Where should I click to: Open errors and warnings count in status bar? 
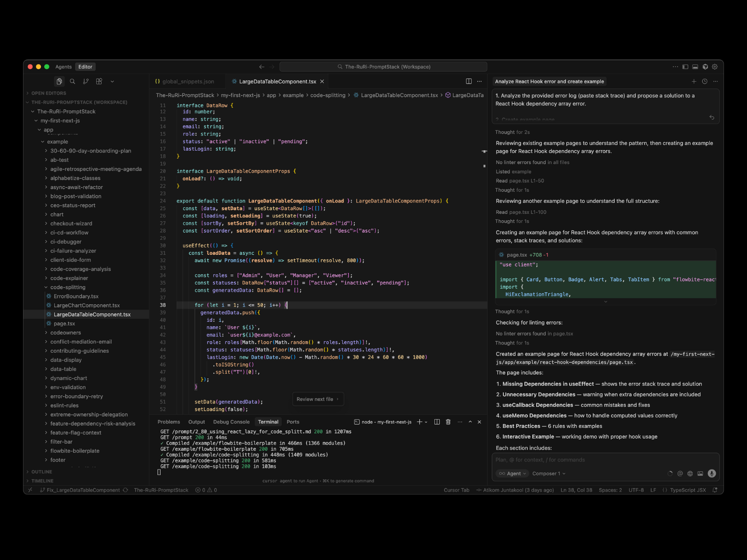tap(206, 490)
